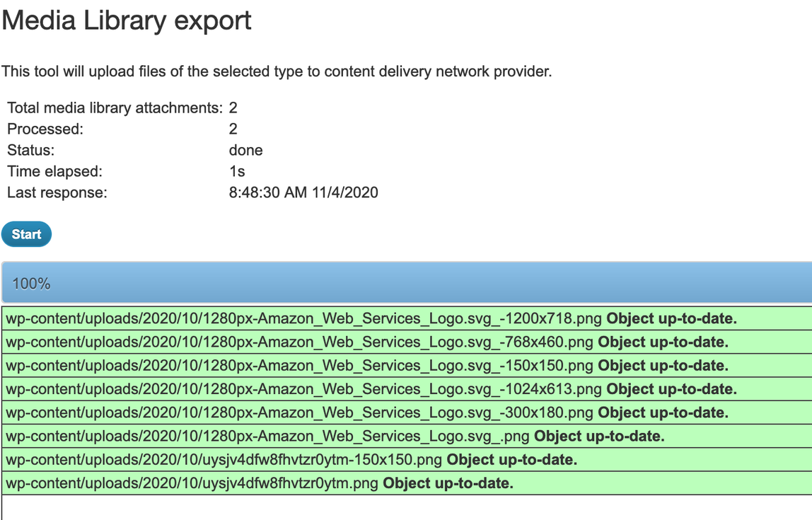Click the Processed label
This screenshot has height=520, width=812.
45,129
